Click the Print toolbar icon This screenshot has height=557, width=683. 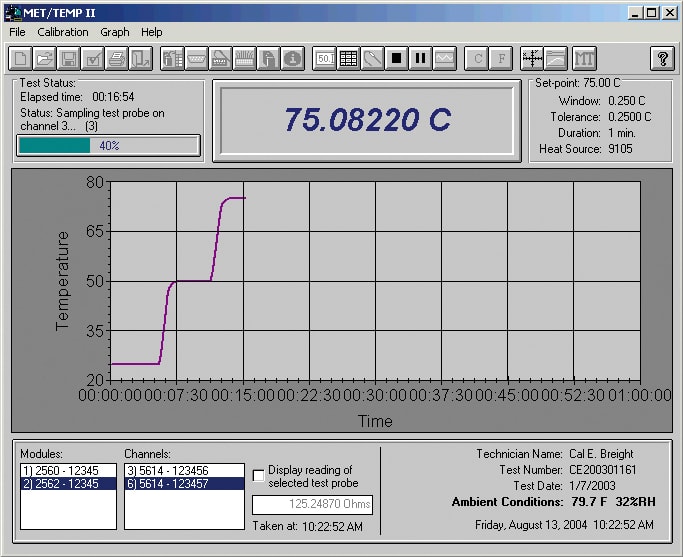116,58
